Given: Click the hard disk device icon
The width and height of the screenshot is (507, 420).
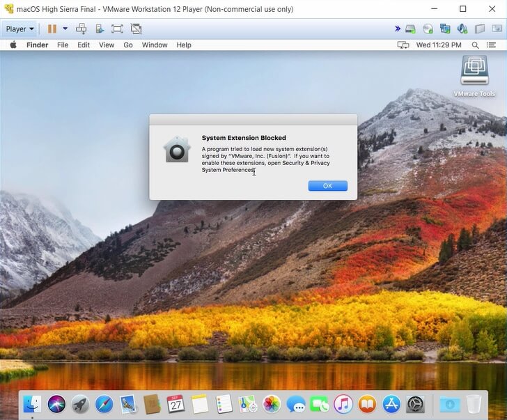Looking at the screenshot, I should click(411, 29).
